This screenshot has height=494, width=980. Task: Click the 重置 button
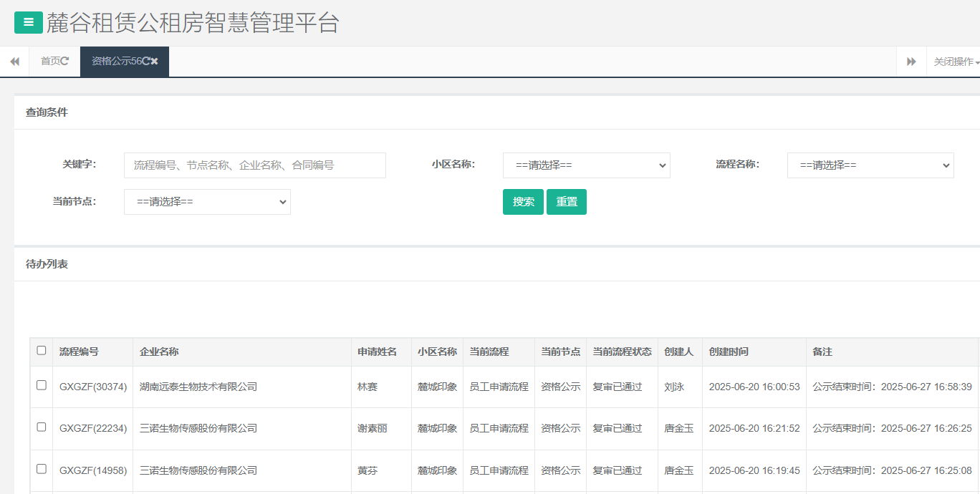pos(566,202)
